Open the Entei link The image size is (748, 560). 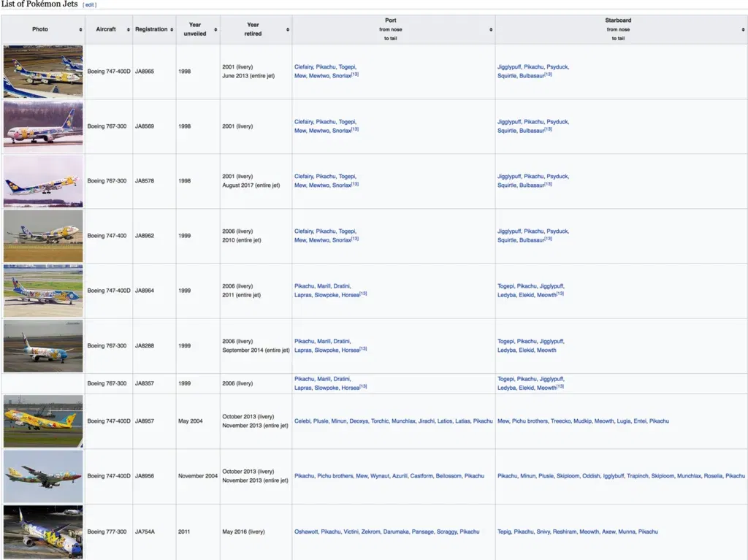640,421
